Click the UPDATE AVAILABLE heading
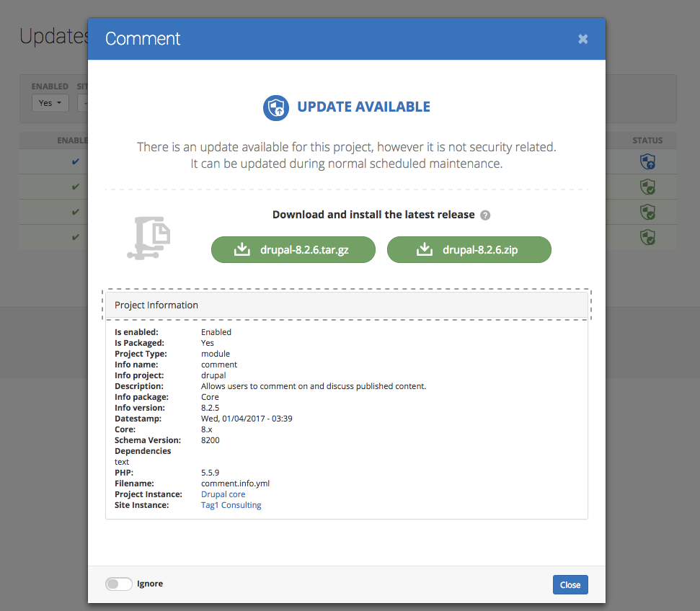Image resolution: width=700 pixels, height=611 pixels. pyautogui.click(x=364, y=107)
